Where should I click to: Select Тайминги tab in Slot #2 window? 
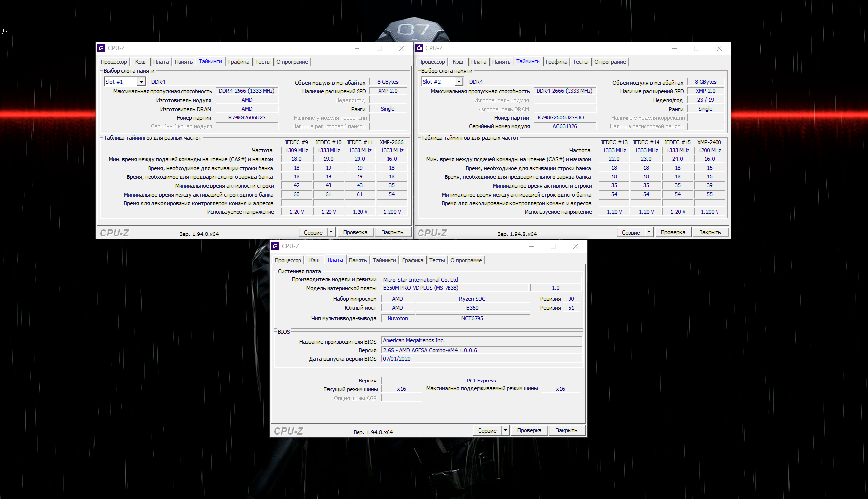click(528, 61)
